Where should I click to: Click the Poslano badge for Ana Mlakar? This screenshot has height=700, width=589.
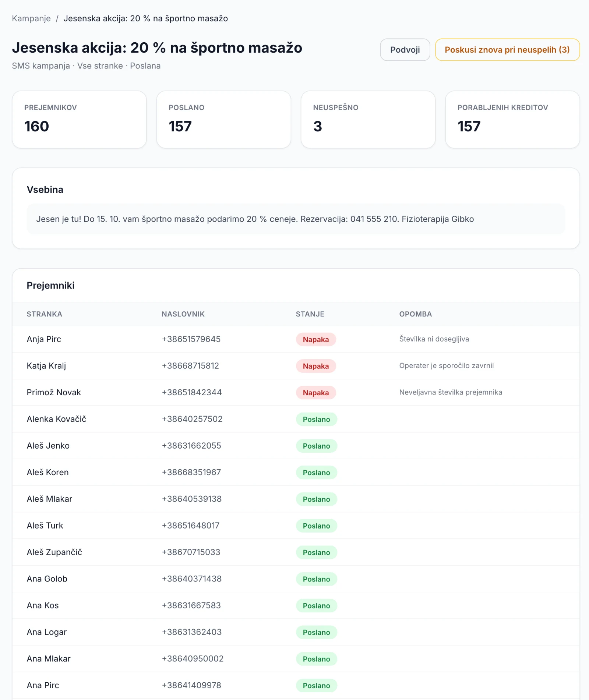click(x=317, y=659)
